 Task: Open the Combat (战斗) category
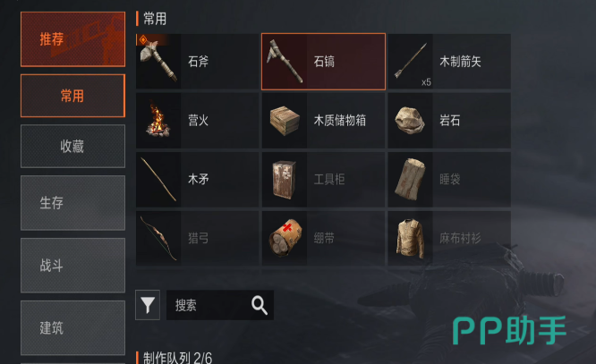tap(72, 266)
